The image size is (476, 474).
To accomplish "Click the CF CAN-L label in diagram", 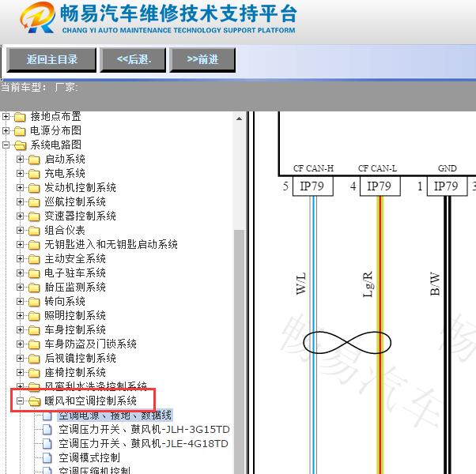I will (377, 168).
